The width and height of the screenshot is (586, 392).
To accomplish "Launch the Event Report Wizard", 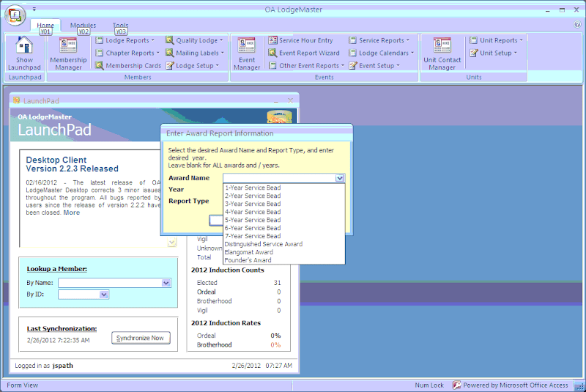I will tap(304, 53).
